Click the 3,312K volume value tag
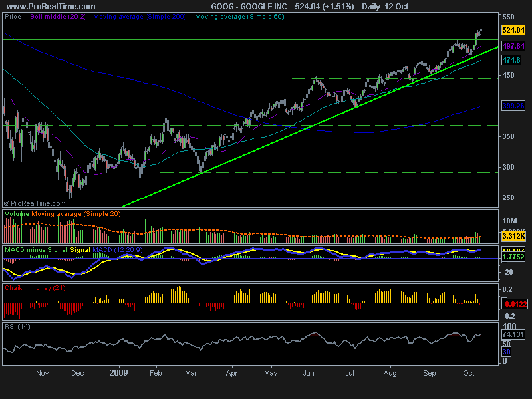The image size is (532, 399). [513, 236]
